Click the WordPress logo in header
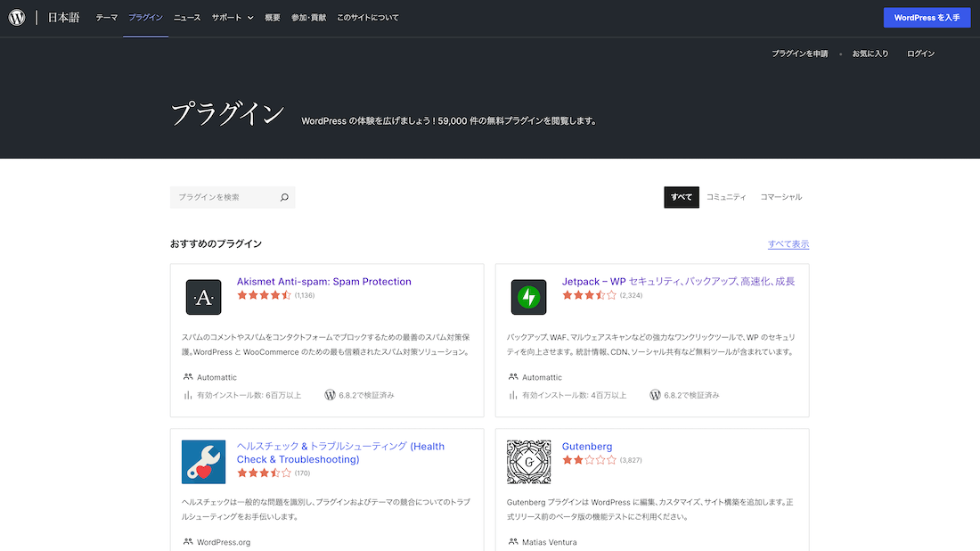The height and width of the screenshot is (551, 980). click(x=17, y=18)
